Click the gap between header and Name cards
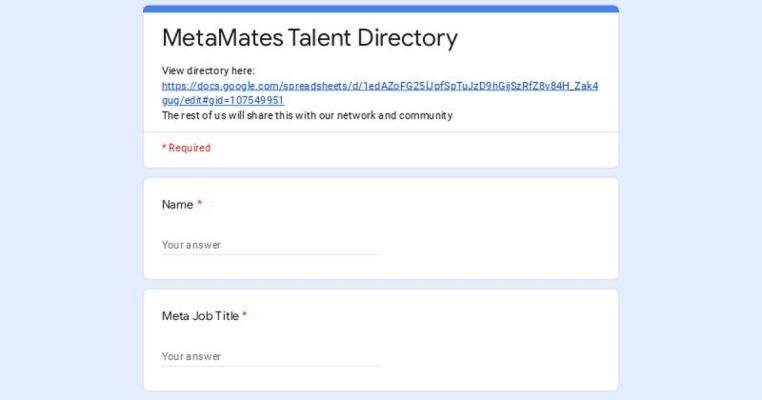Image resolution: width=762 pixels, height=400 pixels. (380, 173)
